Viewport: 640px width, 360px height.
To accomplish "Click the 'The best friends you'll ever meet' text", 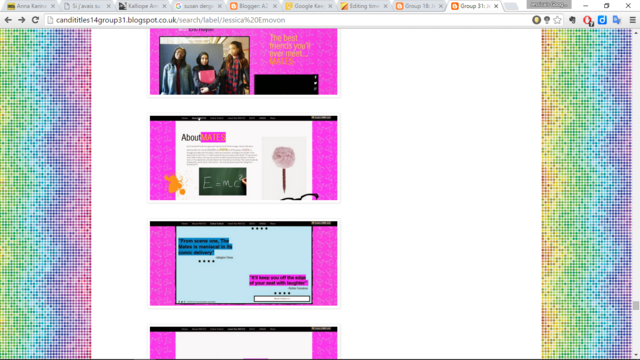I will pos(290,49).
